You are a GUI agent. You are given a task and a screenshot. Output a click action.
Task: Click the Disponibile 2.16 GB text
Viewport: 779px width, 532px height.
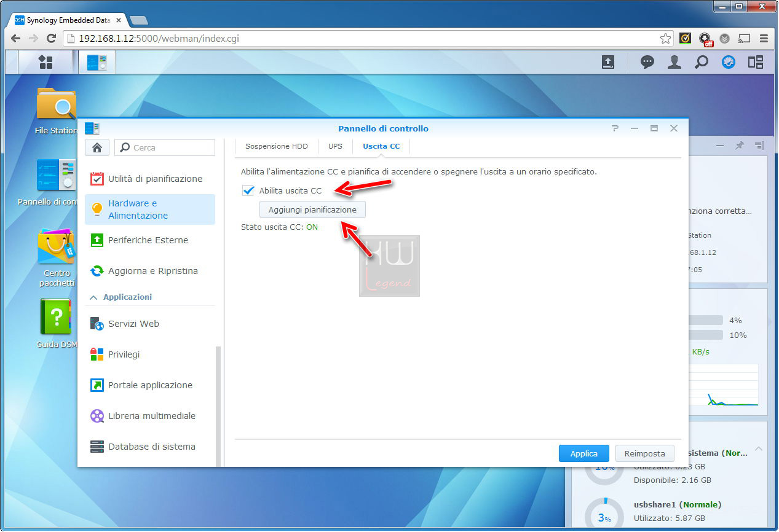point(673,480)
